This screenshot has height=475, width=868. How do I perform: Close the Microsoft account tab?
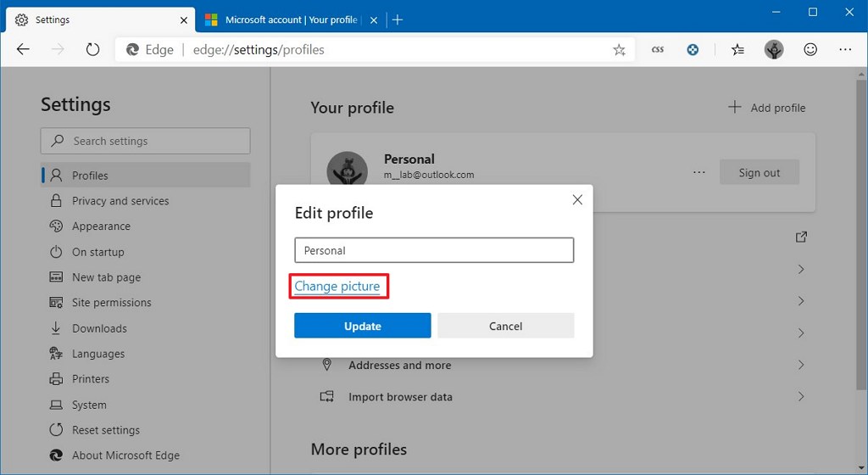pos(374,20)
